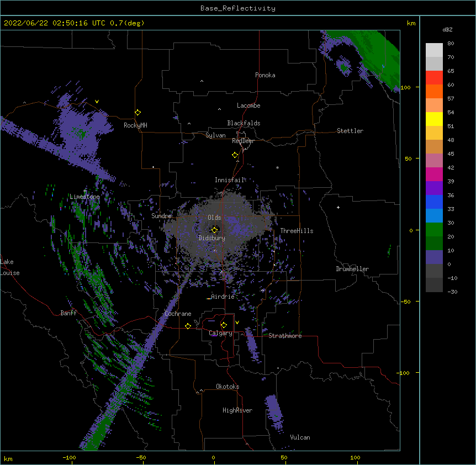The image size is (476, 465).
Task: Click the yellow diamond marker beside RockyMH
Action: click(138, 113)
